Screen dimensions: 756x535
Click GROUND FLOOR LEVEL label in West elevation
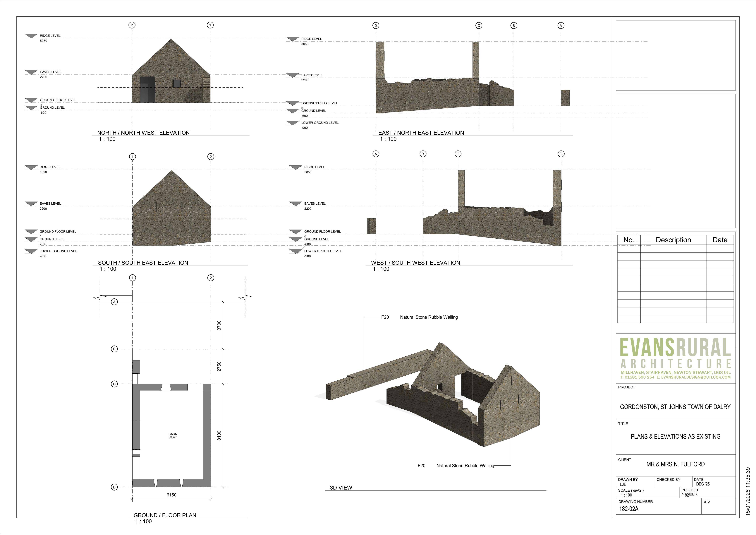click(322, 232)
